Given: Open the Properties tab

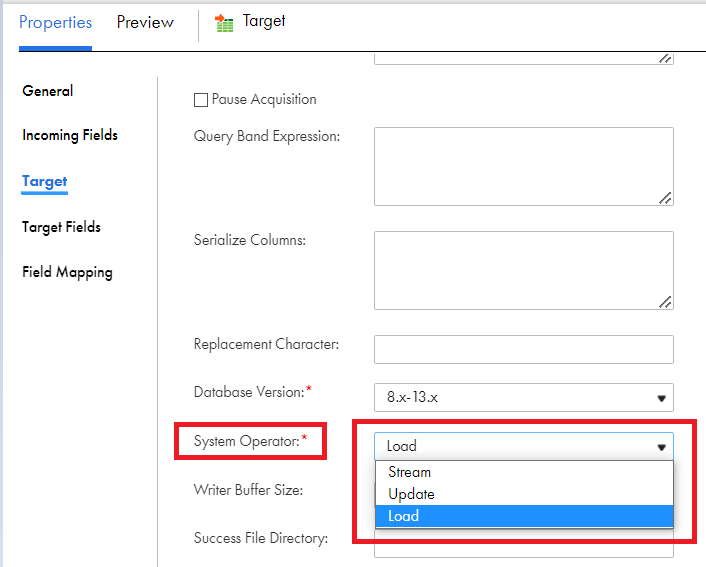Looking at the screenshot, I should pos(55,22).
